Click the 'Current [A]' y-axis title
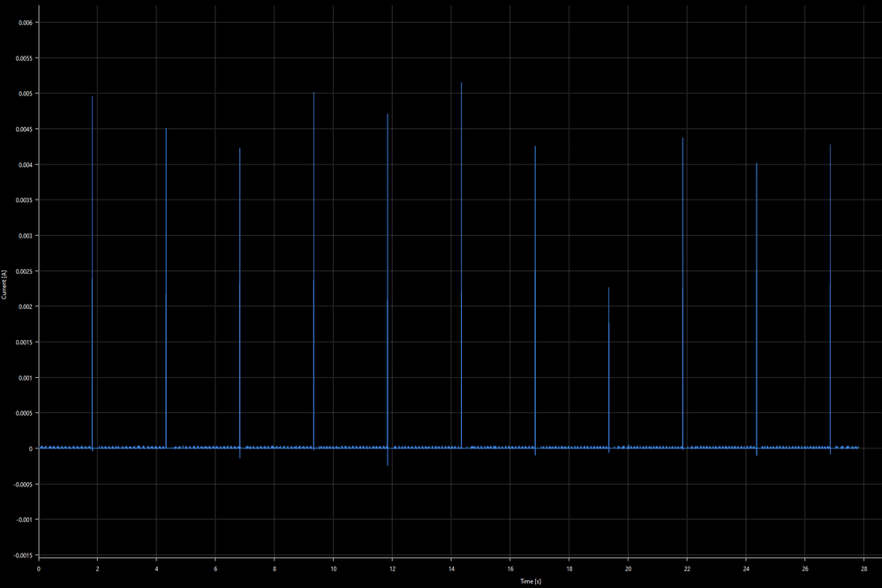This screenshot has height=588, width=882. click(4, 284)
